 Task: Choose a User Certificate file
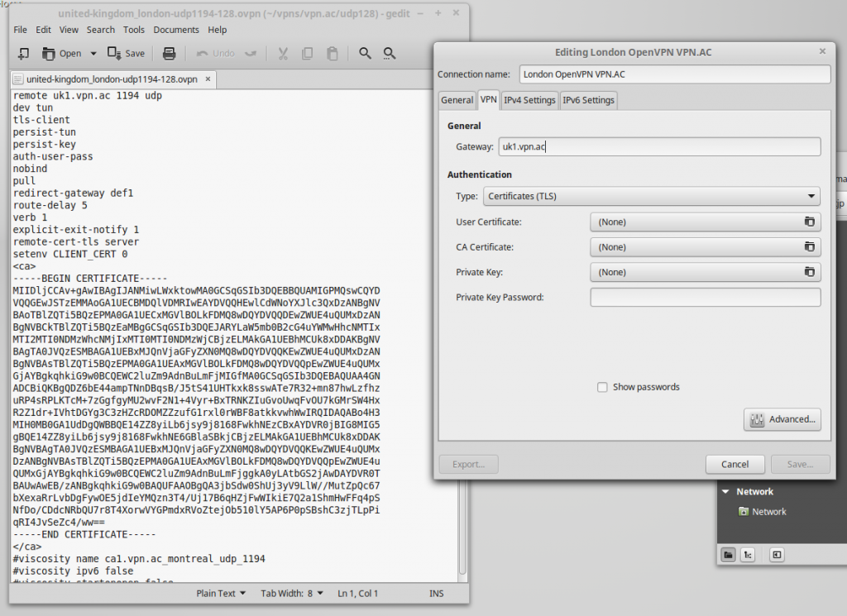pos(705,222)
